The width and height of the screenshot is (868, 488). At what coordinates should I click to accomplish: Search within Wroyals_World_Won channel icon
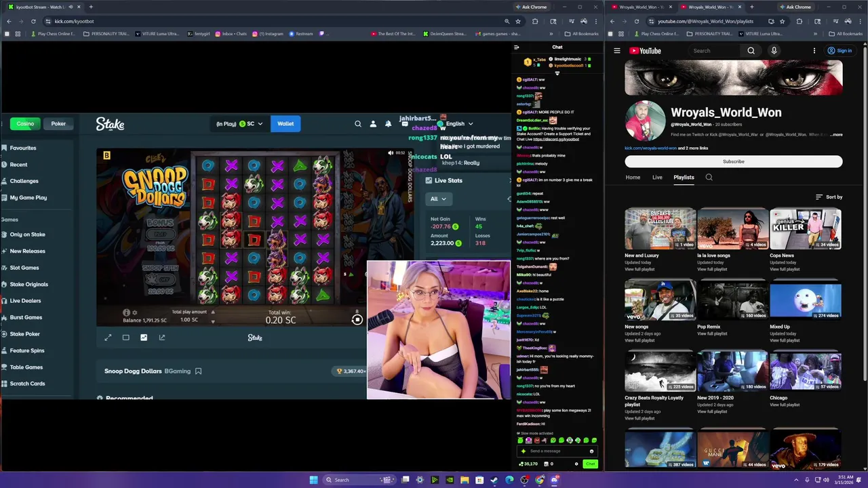(x=709, y=178)
